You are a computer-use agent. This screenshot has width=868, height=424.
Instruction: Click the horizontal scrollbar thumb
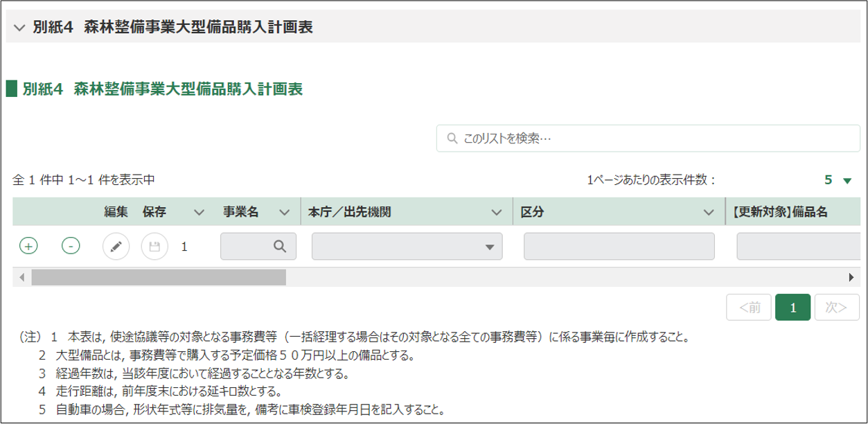[x=158, y=277]
